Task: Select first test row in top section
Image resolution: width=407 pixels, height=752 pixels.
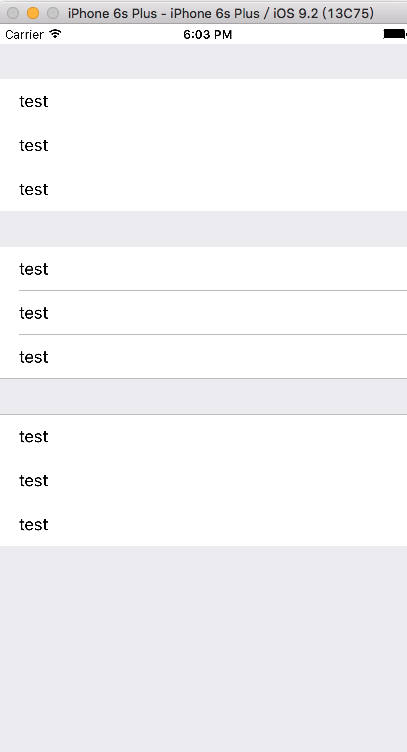Action: point(203,101)
